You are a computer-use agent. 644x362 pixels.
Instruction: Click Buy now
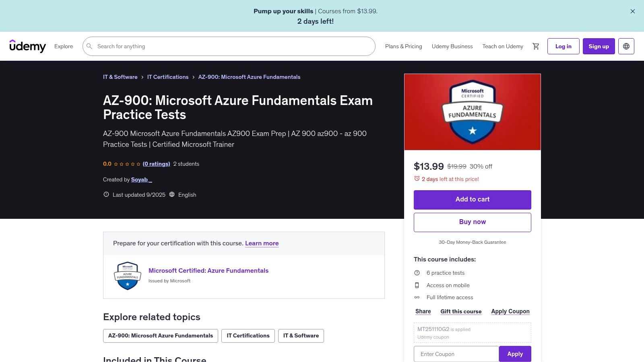point(472,222)
